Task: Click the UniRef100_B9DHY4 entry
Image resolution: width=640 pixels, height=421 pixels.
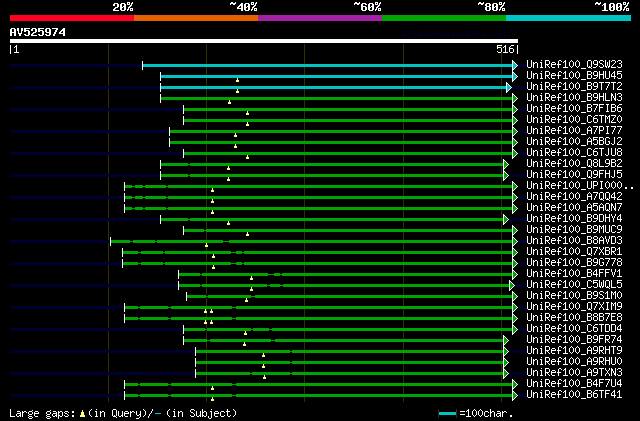Action: (574, 218)
